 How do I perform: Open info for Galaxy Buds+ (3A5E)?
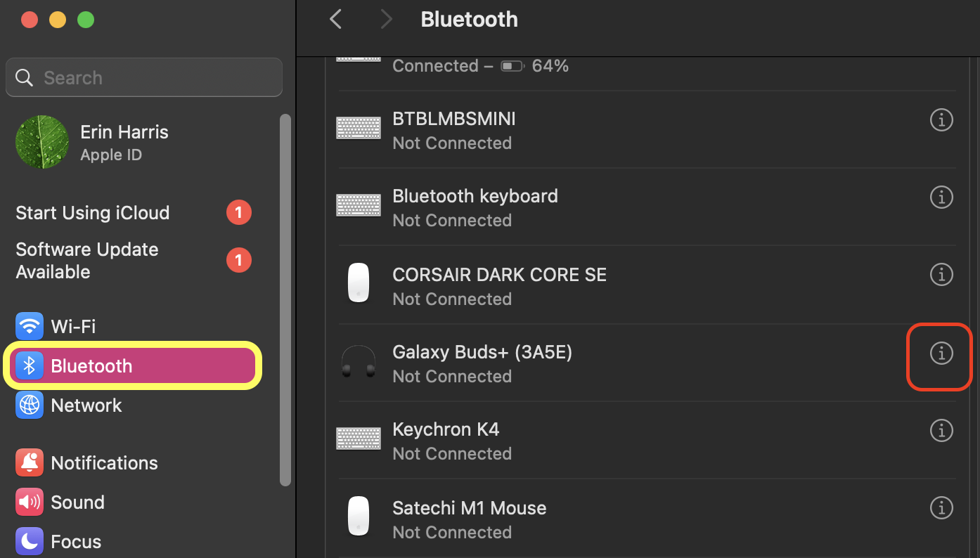click(941, 353)
